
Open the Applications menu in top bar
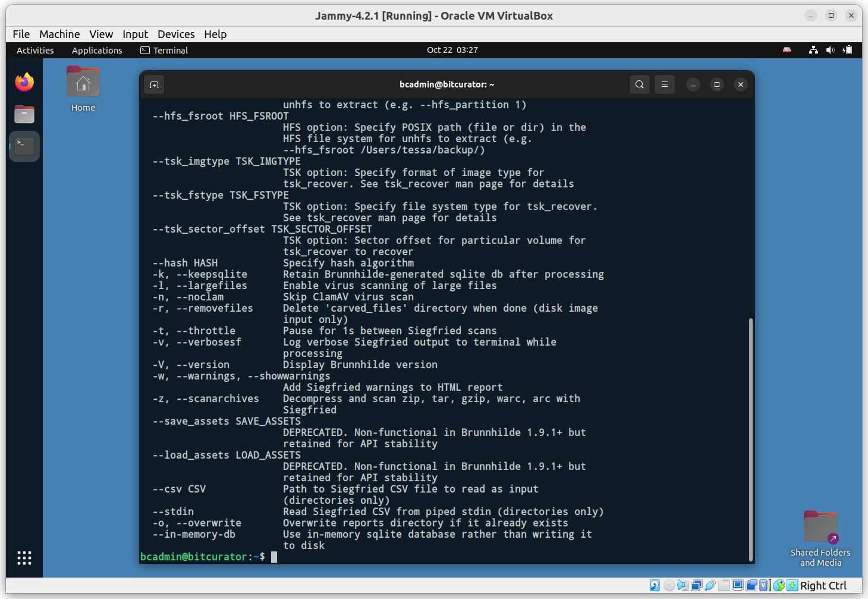tap(97, 51)
